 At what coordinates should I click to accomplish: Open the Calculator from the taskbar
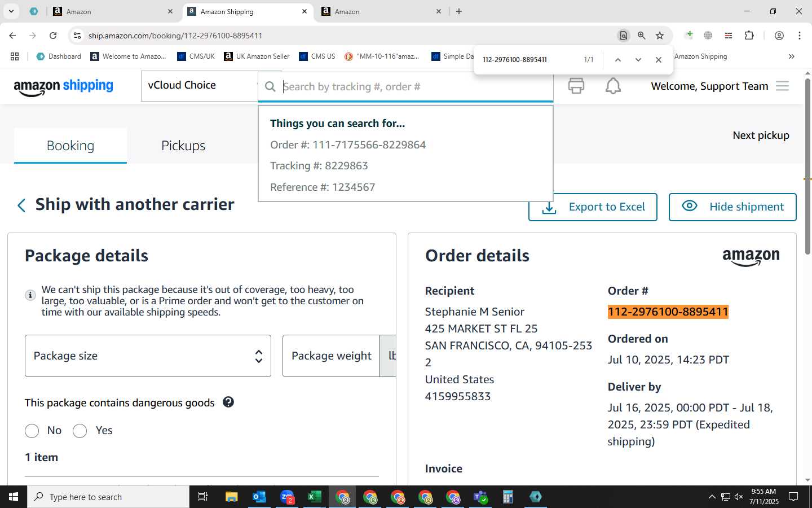507,497
